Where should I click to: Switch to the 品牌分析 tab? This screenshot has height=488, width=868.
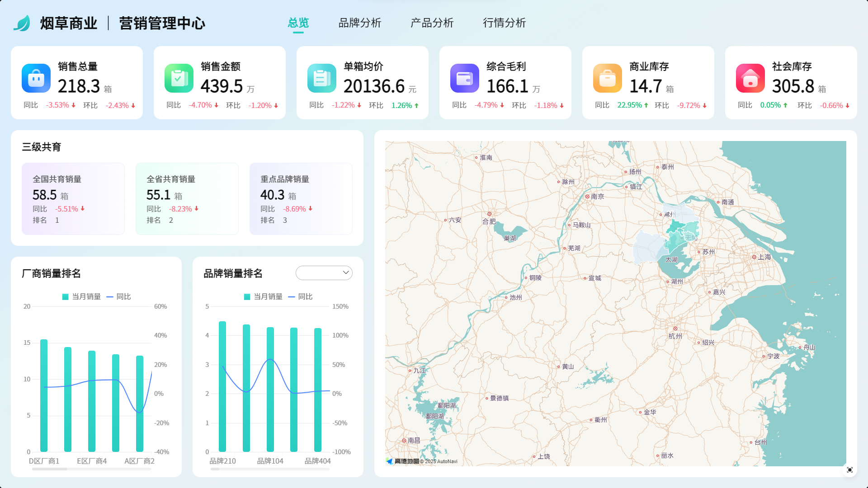[360, 23]
